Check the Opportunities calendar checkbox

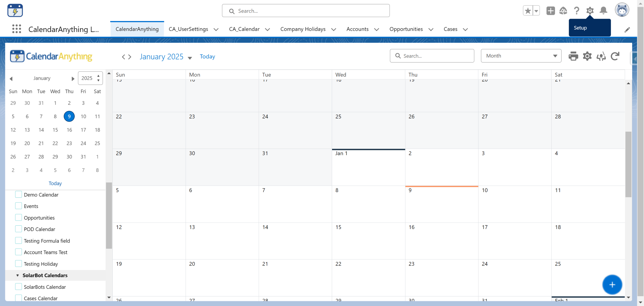(18, 218)
